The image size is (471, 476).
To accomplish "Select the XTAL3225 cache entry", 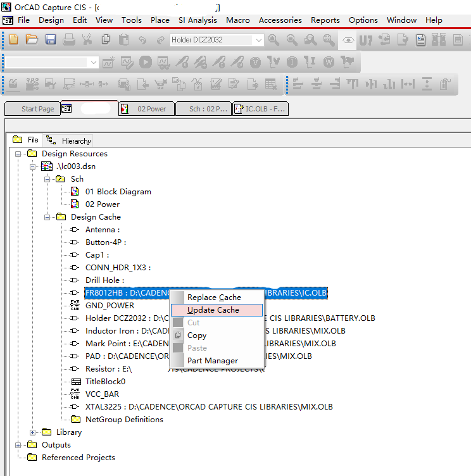I will pos(209,407).
